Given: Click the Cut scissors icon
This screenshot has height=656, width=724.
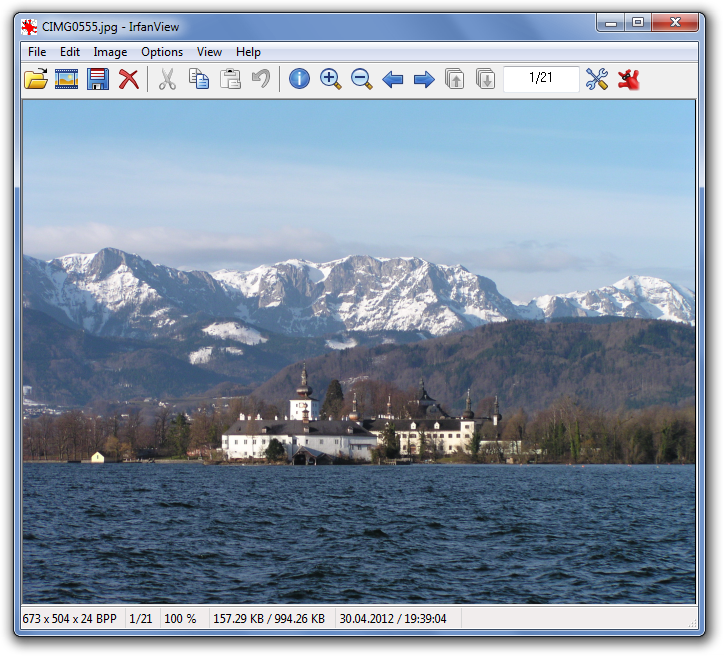Looking at the screenshot, I should [x=167, y=79].
